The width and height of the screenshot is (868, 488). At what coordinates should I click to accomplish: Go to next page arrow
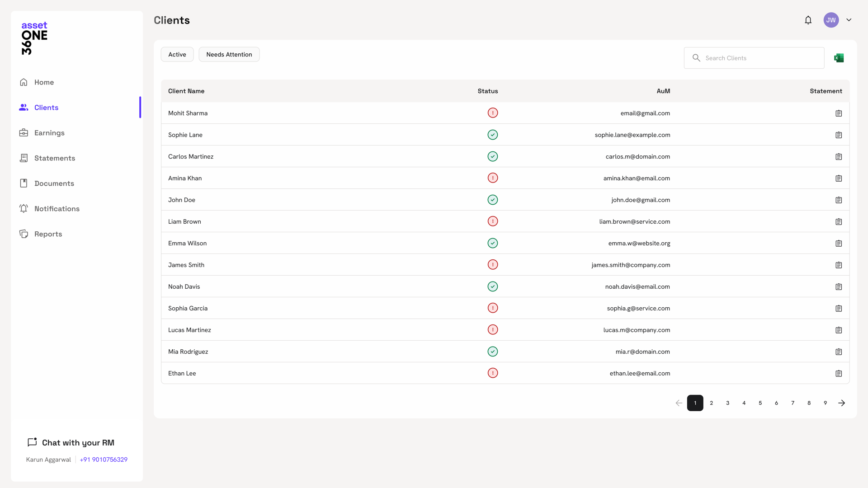click(841, 403)
